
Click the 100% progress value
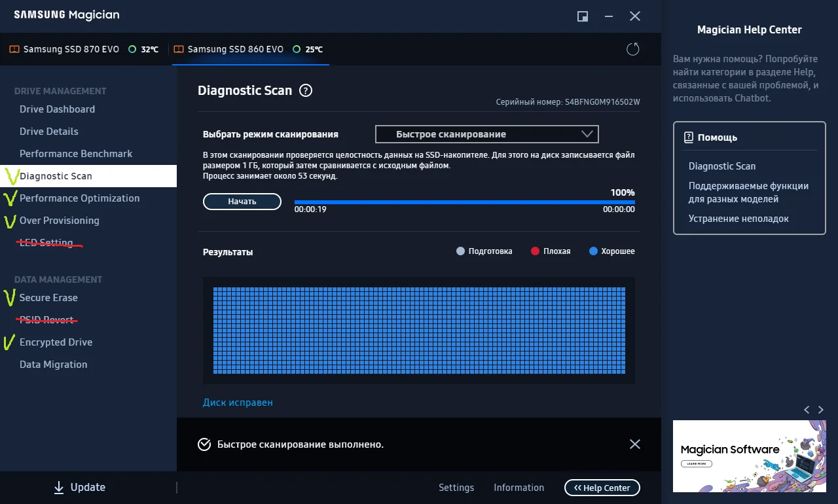[623, 192]
